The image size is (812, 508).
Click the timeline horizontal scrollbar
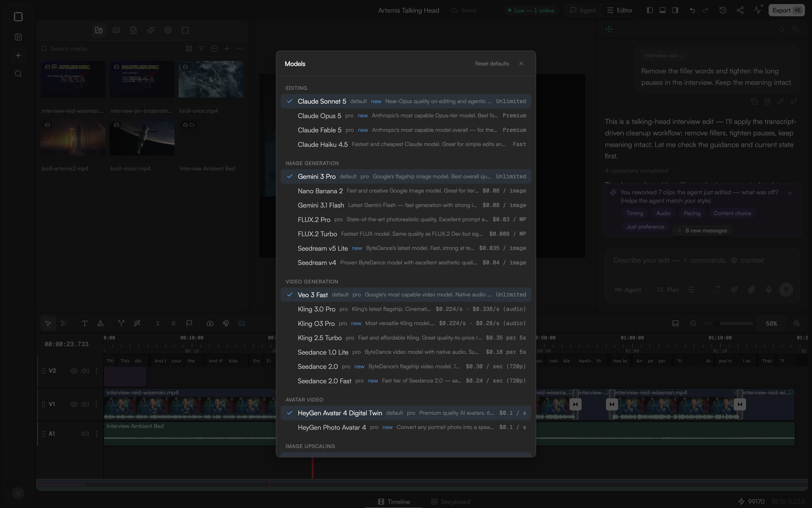(422, 485)
